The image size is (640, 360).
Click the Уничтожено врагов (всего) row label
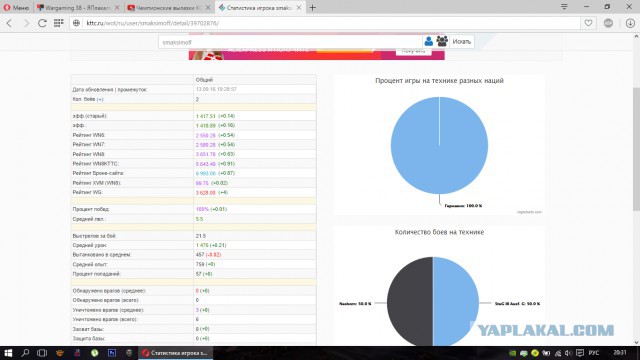(x=104, y=319)
